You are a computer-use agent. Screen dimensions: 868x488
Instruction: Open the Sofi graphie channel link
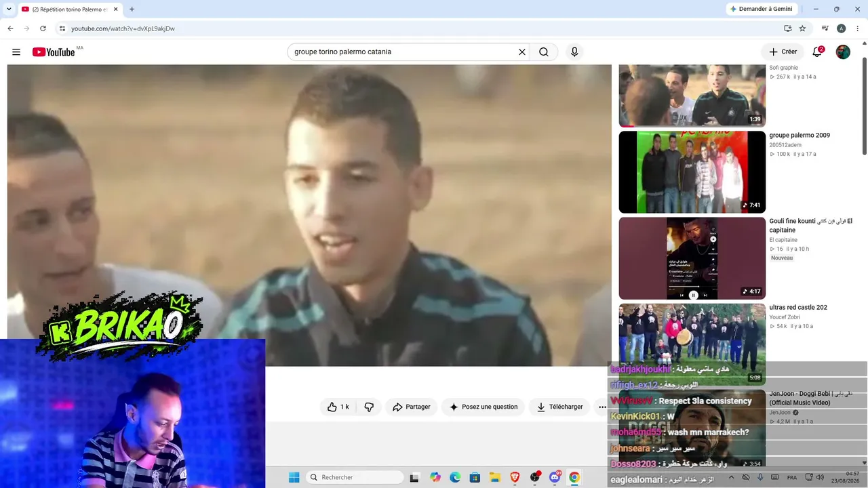(x=784, y=68)
